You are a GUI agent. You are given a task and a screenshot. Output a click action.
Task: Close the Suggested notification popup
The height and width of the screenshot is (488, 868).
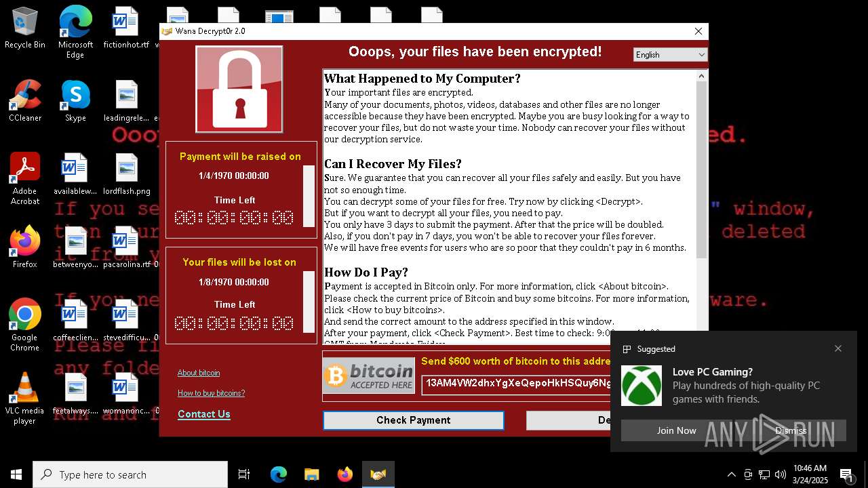tap(838, 348)
